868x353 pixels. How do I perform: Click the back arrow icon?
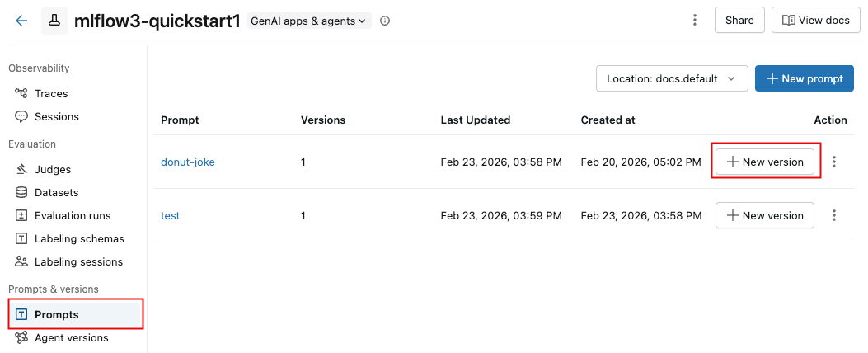[x=21, y=21]
